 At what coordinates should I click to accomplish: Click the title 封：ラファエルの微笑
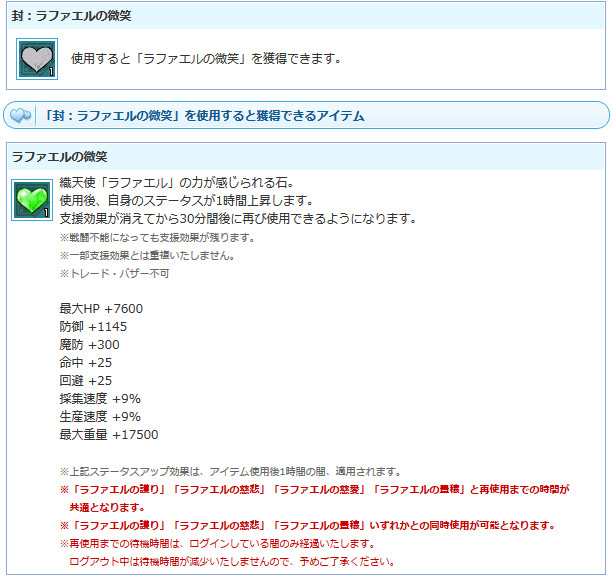point(71,16)
